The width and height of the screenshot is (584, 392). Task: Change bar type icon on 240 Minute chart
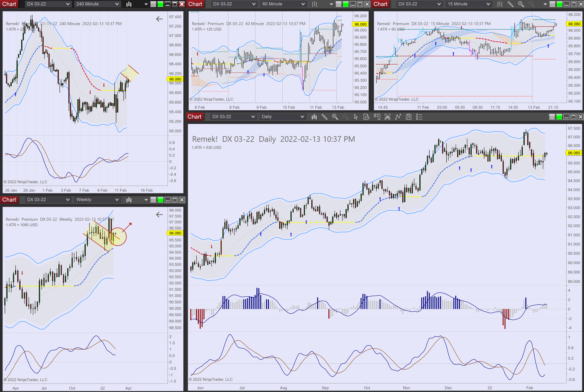coord(129,4)
